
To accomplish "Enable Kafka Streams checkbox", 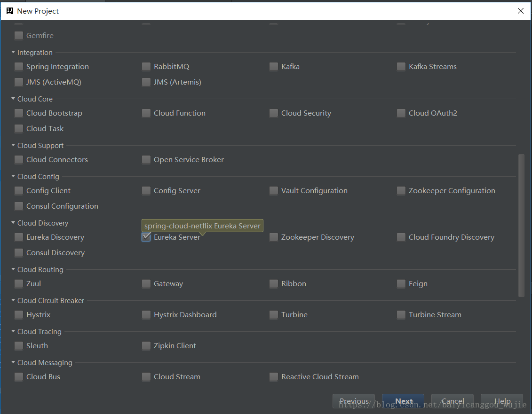I will (401, 66).
